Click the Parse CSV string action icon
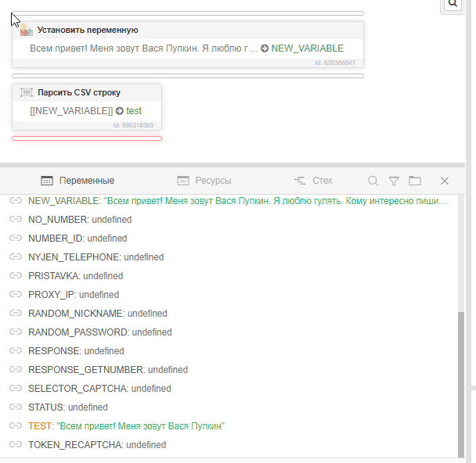The height and width of the screenshot is (463, 476). 27,92
